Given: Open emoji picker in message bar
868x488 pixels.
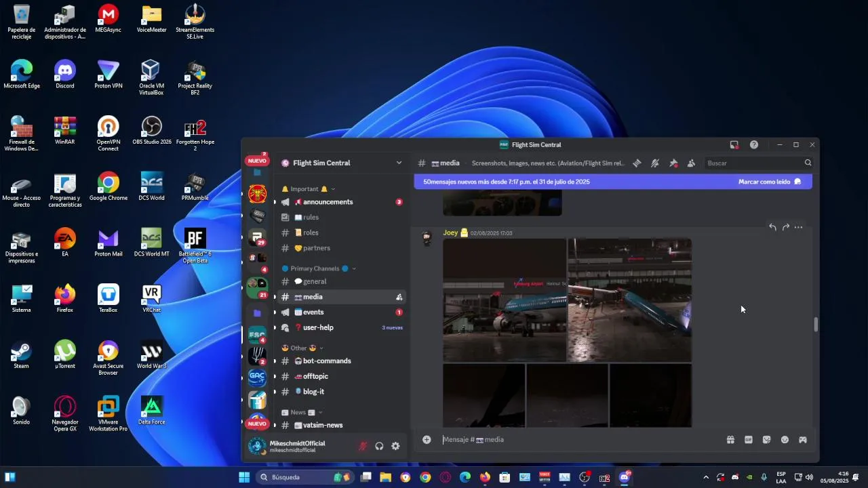Looking at the screenshot, I should [785, 440].
